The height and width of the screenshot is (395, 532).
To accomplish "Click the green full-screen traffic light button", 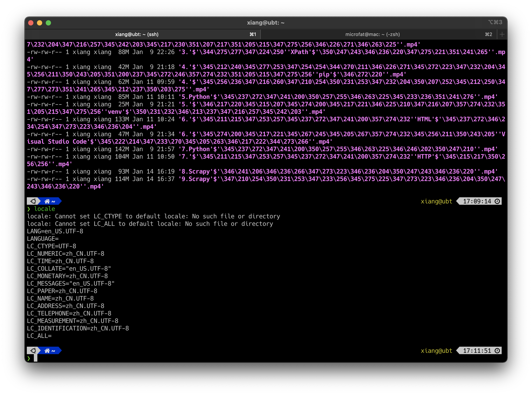I will point(48,23).
